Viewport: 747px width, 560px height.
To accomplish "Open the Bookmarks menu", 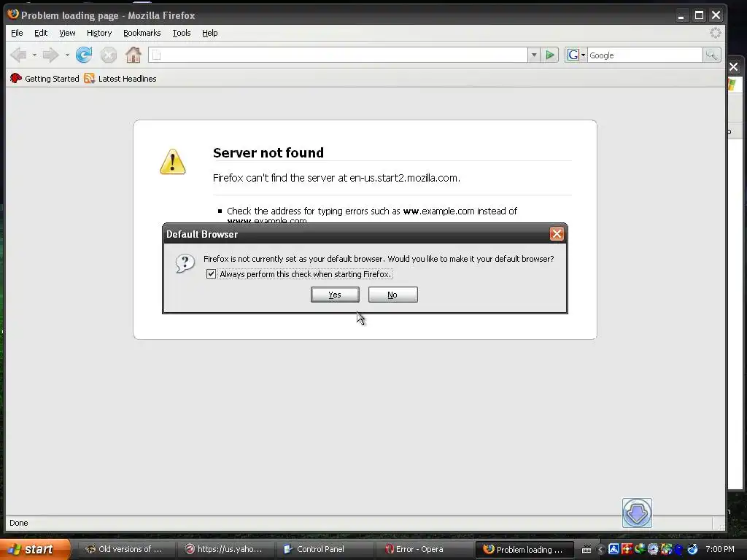I will tap(142, 33).
